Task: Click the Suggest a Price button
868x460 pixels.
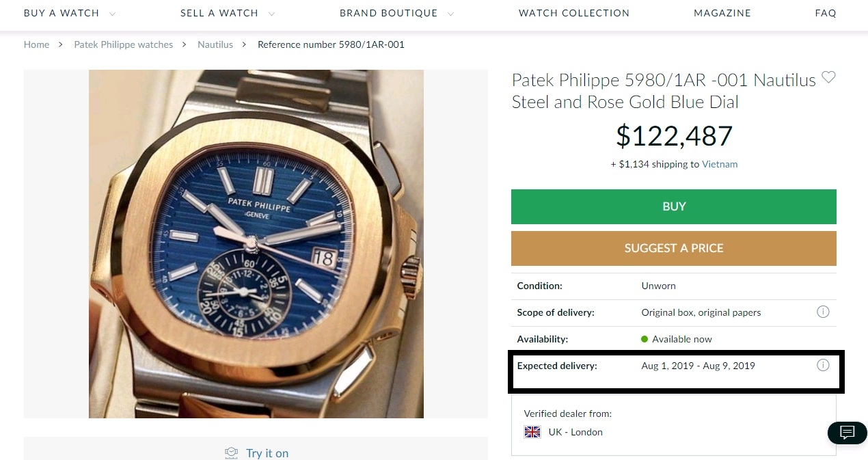Action: 673,248
